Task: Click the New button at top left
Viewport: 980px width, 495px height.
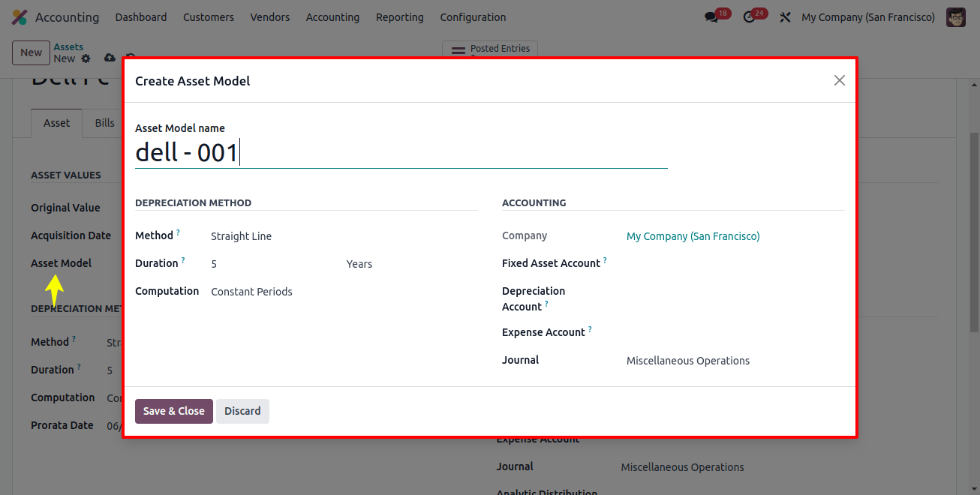Action: pyautogui.click(x=31, y=52)
